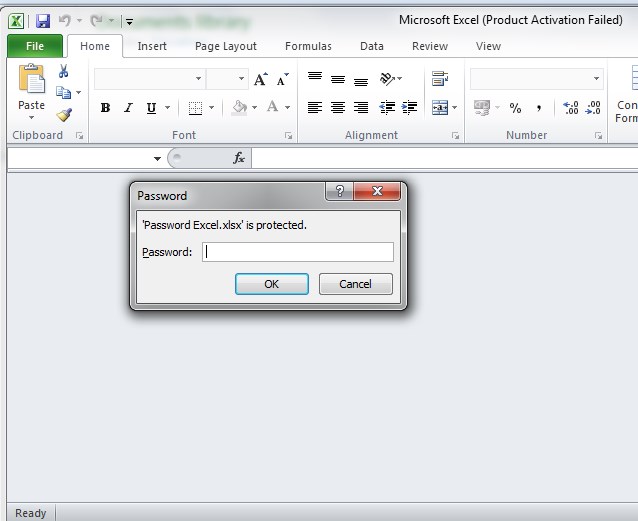This screenshot has width=638, height=521.
Task: Expand the Fill Color dropdown arrow
Action: click(x=255, y=108)
